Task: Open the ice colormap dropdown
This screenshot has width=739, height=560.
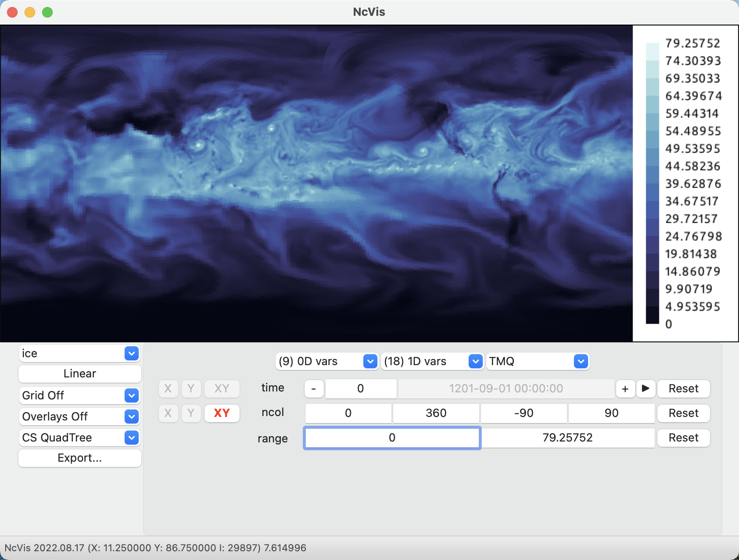Action: pos(79,353)
